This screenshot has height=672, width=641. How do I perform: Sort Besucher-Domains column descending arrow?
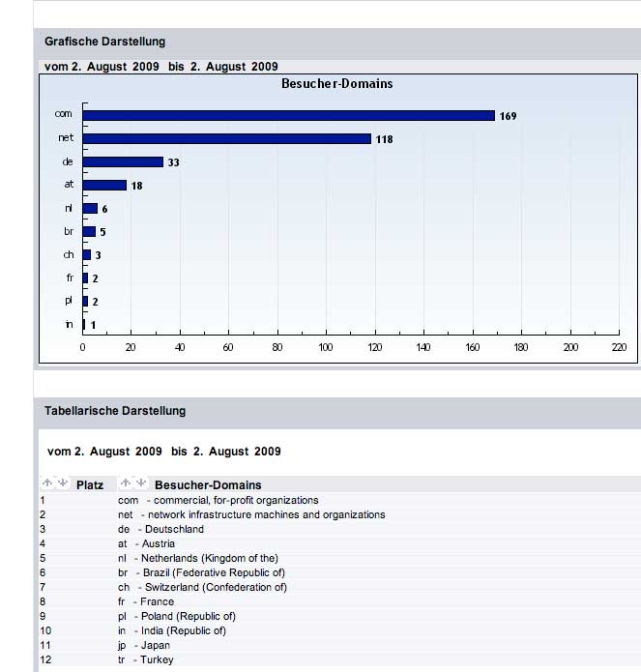tap(141, 483)
